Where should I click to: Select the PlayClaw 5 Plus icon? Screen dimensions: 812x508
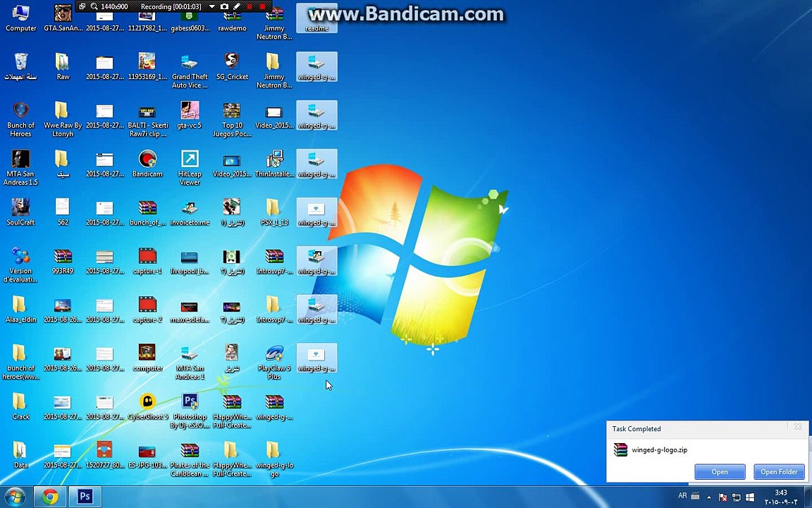[274, 363]
